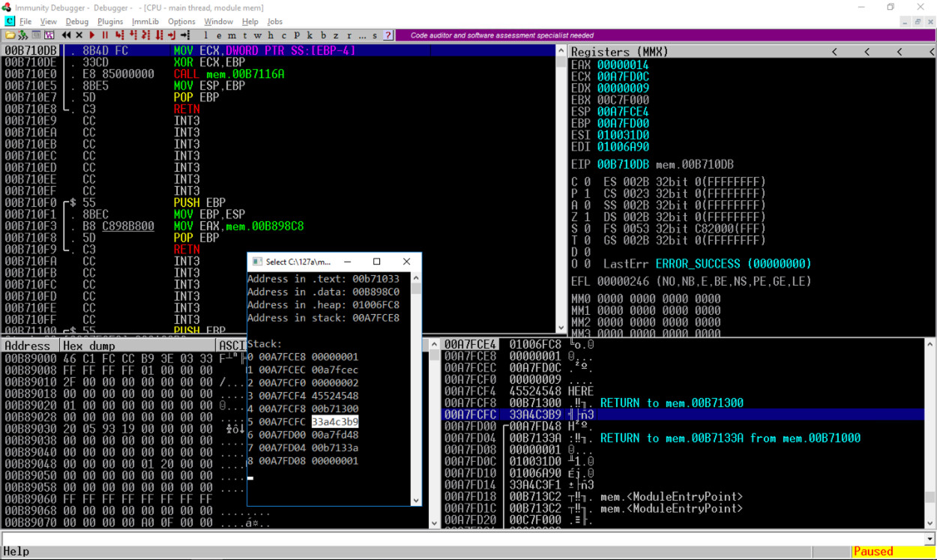
Task: Toggle register view via the Registers (MMX) header
Action: point(619,52)
